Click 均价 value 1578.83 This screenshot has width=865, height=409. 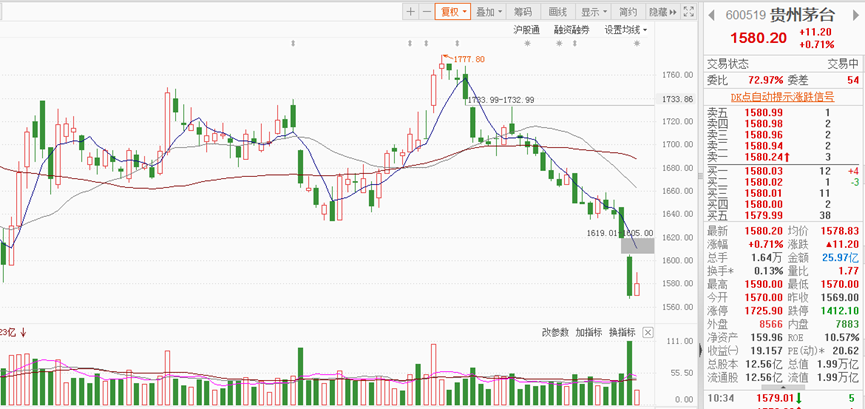click(840, 230)
